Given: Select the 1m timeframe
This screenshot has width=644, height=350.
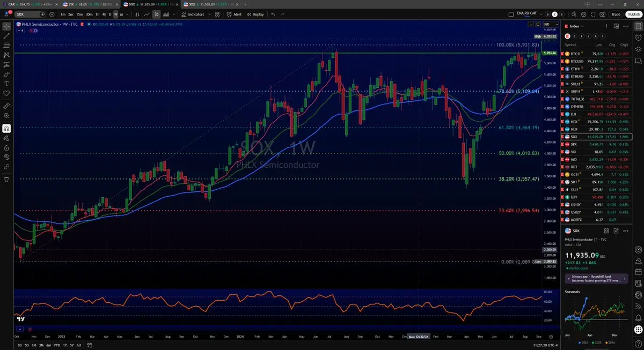Looking at the screenshot, I should pos(63,14).
